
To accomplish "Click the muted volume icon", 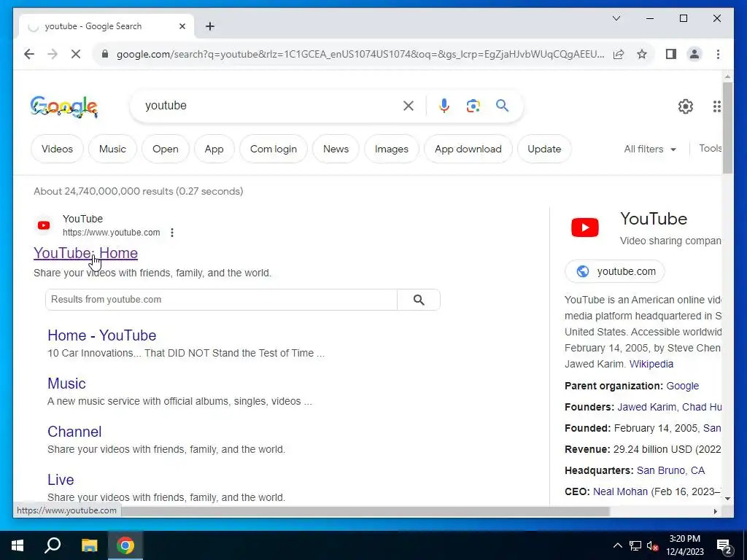I will tap(652, 545).
